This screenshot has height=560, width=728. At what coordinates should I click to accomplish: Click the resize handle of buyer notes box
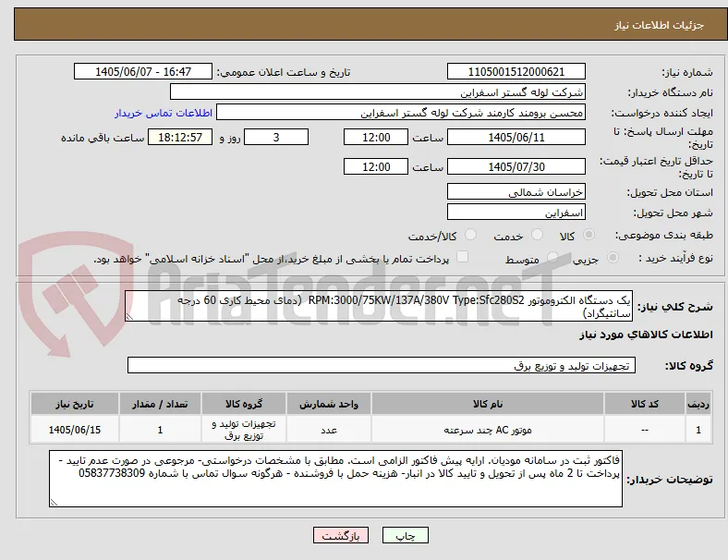pyautogui.click(x=54, y=503)
